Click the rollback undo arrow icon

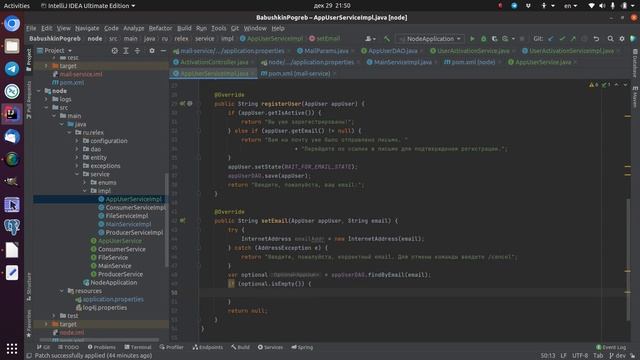(596, 39)
